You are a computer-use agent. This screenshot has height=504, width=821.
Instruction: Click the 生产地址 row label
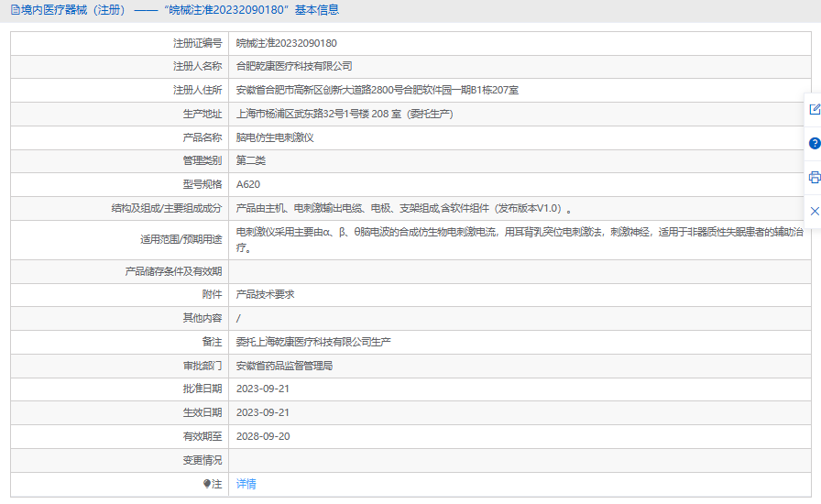[203, 114]
